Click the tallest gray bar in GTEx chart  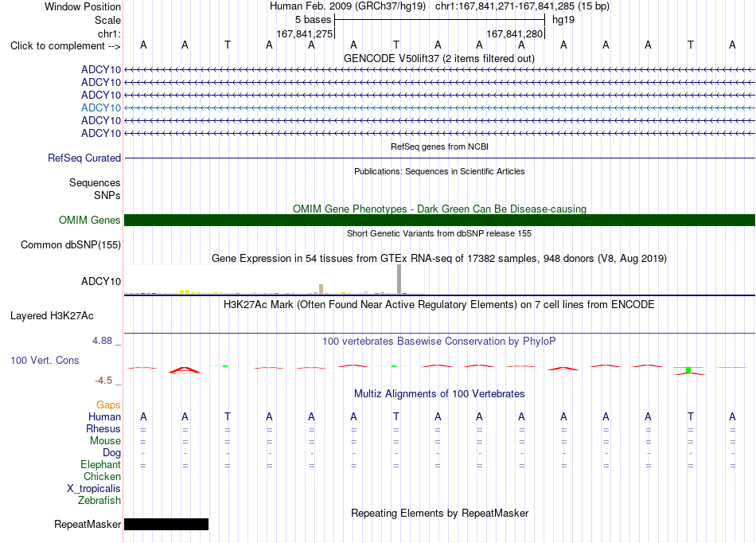coord(399,279)
